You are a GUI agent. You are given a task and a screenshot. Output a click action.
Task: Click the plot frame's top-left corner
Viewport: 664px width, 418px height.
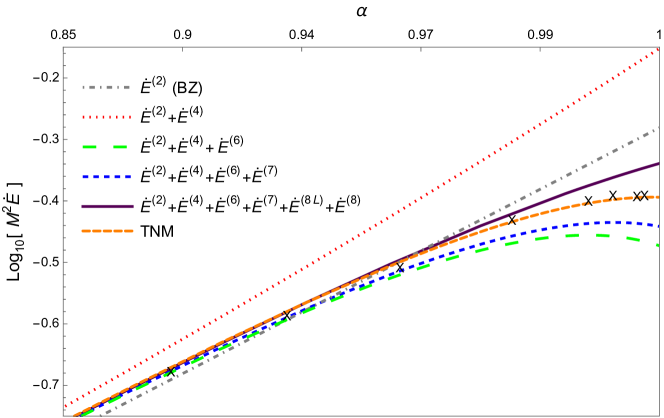tap(63, 47)
